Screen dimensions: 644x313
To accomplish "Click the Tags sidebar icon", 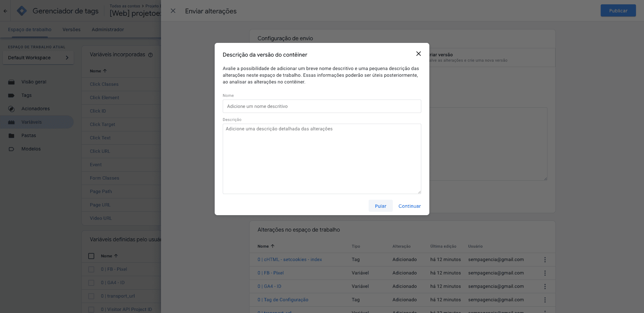I will tap(11, 96).
